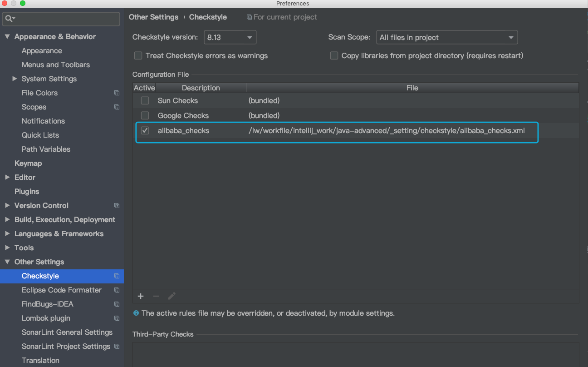Expand the Tools section
The width and height of the screenshot is (588, 367).
(x=7, y=248)
